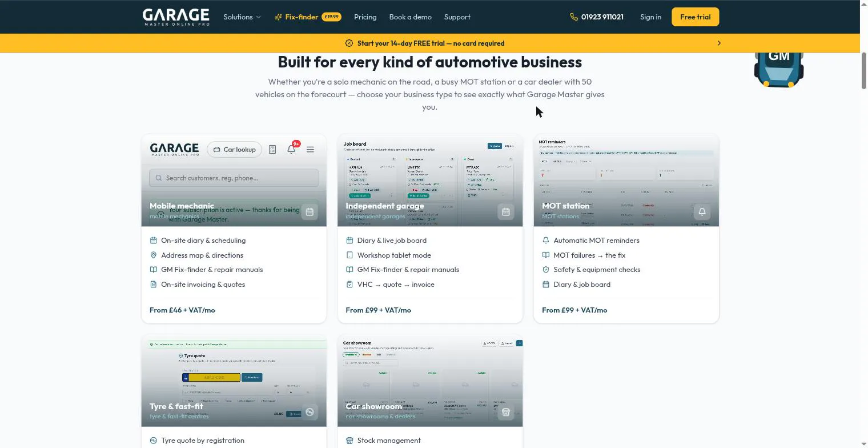Click the arrow at the banner's right end
Screen dimensions: 868x448
pos(719,43)
